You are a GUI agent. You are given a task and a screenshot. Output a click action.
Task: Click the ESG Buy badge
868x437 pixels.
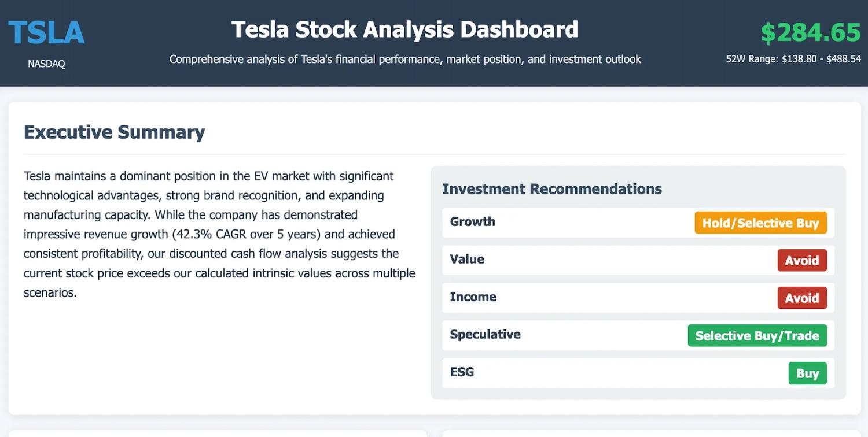point(807,373)
